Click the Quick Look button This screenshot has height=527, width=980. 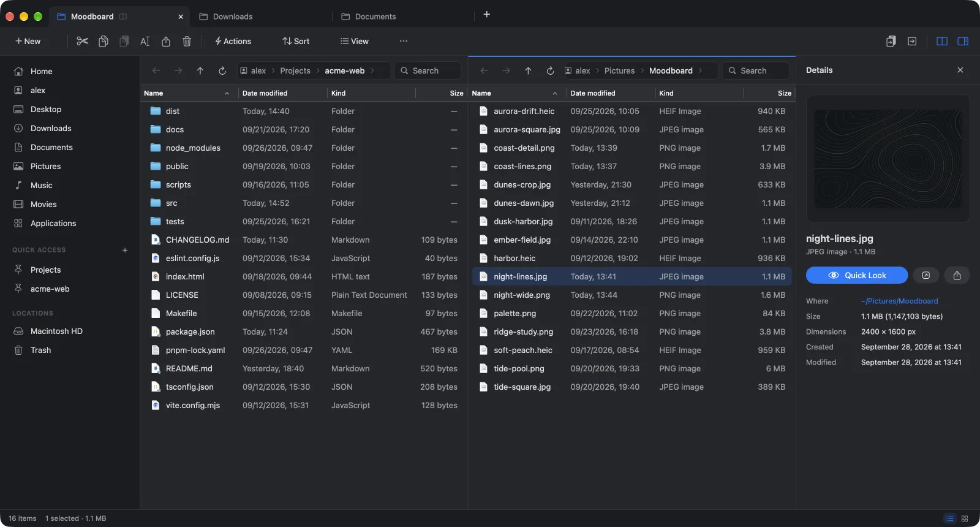tap(857, 275)
